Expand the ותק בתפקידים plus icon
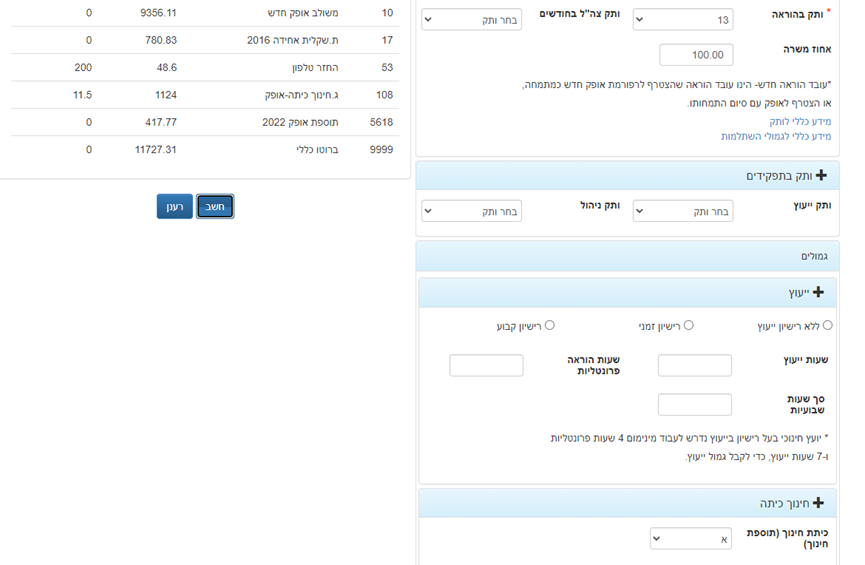Screen dimensions: 865x565 coord(821,175)
